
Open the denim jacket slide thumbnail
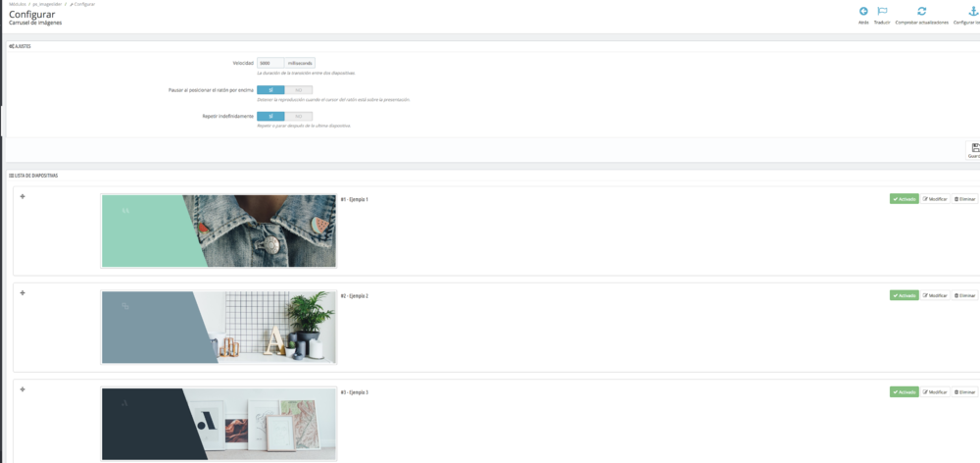click(219, 231)
